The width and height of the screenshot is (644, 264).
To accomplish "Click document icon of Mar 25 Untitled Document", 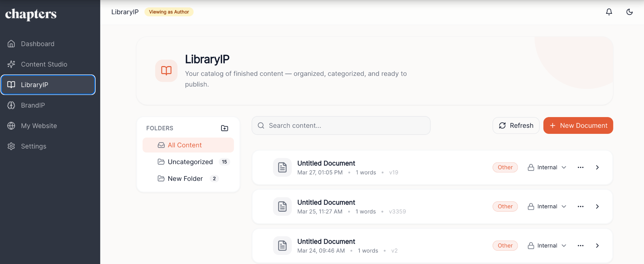I will (282, 206).
